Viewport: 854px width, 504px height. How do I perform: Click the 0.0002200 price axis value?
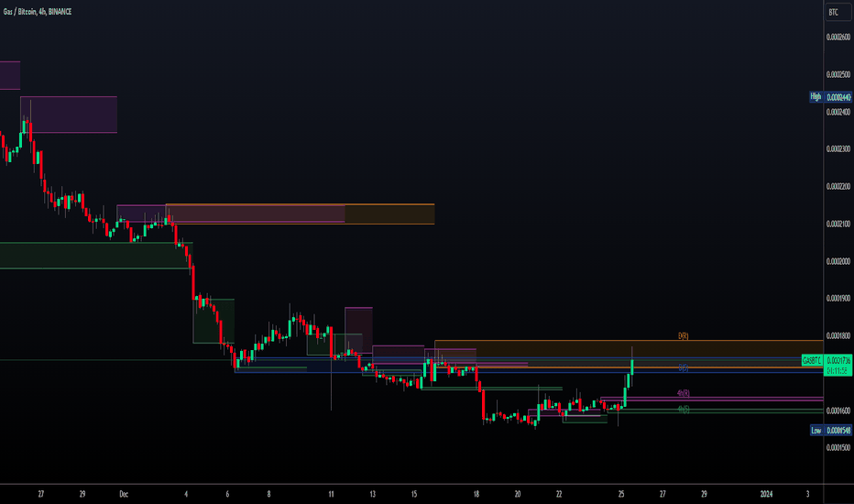[838, 186]
